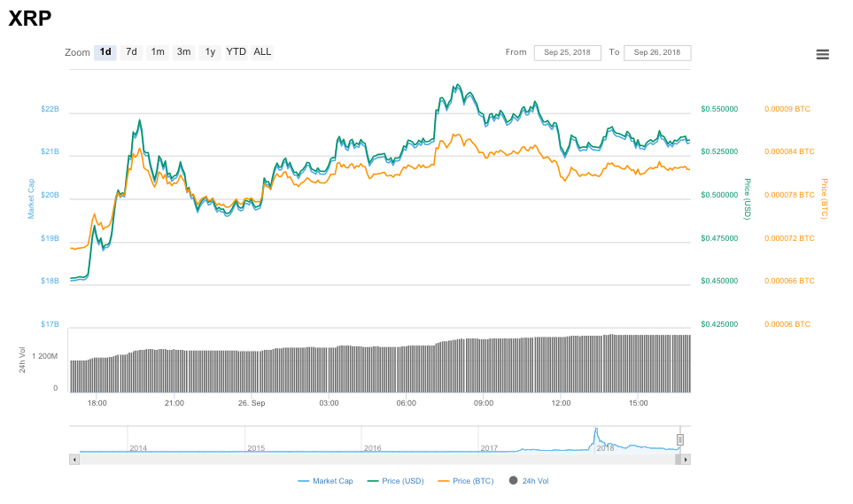The width and height of the screenshot is (853, 504).
Task: Toggle the 24h Vol series in legend
Action: (x=529, y=481)
